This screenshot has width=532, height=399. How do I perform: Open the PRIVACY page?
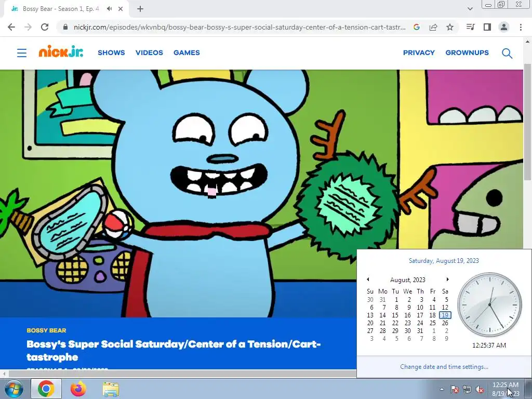point(419,52)
